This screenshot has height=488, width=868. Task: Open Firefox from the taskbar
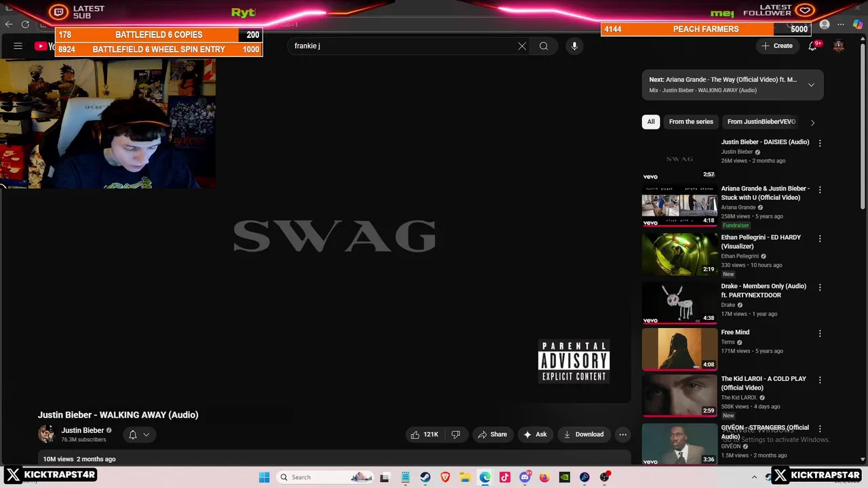tap(545, 477)
